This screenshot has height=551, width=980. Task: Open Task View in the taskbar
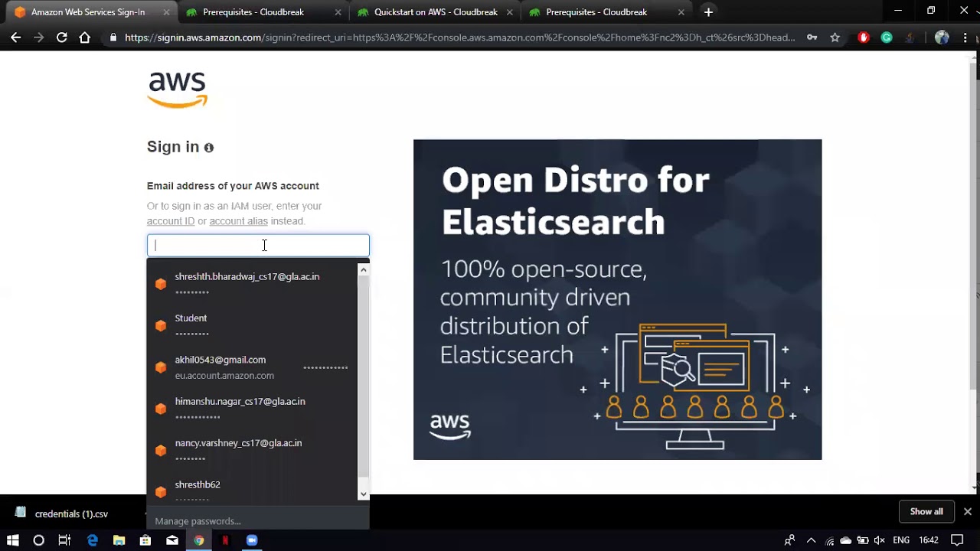pyautogui.click(x=65, y=540)
